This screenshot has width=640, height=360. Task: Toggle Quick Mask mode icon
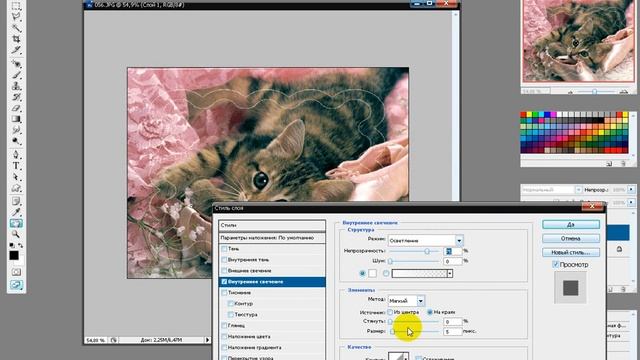[16, 272]
